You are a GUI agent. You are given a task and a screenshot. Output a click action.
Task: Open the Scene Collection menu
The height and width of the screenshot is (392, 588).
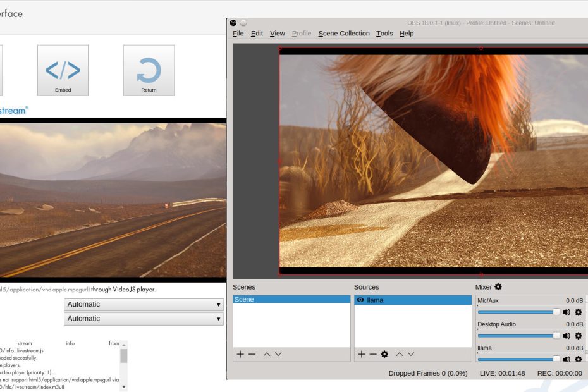pyautogui.click(x=344, y=33)
